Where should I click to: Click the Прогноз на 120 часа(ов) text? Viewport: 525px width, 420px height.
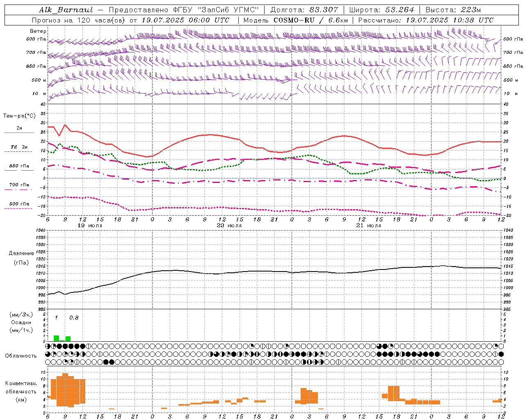[x=79, y=20]
